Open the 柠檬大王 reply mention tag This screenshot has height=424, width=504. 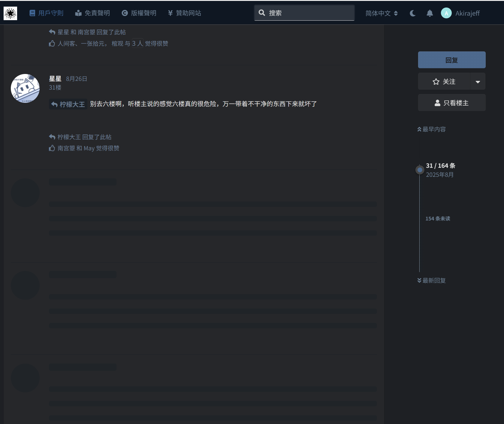(68, 104)
